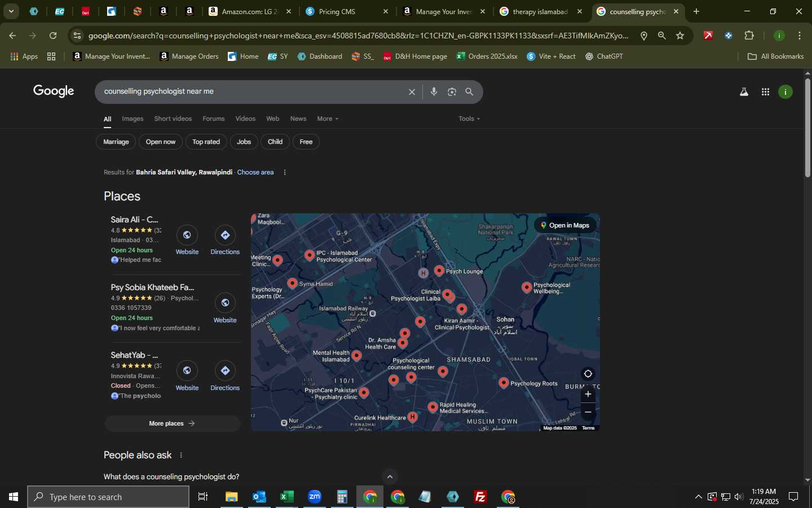The image size is (812, 508).
Task: Start voice search with microphone icon
Action: coord(434,92)
